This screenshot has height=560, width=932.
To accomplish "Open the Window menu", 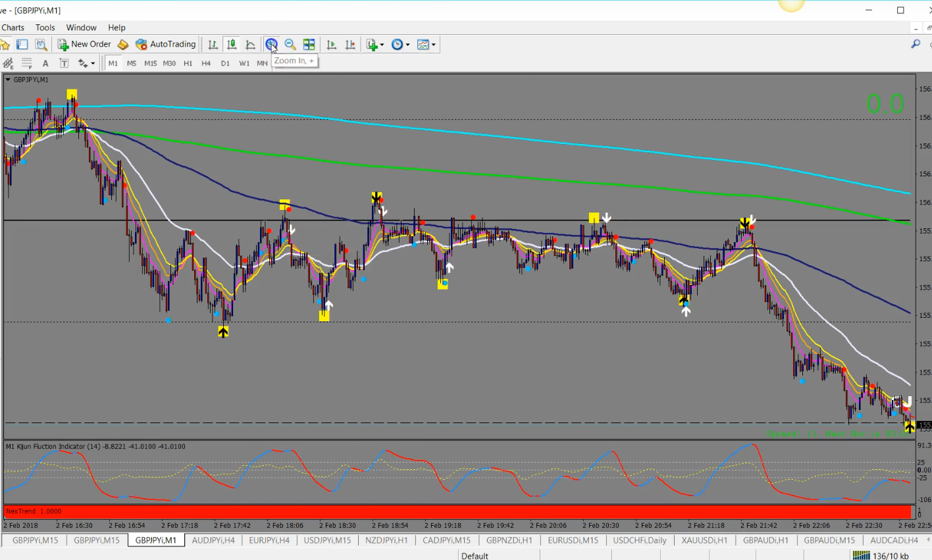I will (82, 28).
